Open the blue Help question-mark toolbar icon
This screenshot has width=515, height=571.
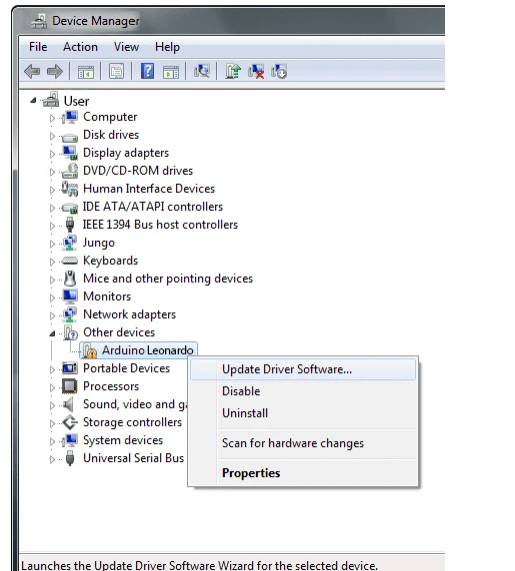148,71
